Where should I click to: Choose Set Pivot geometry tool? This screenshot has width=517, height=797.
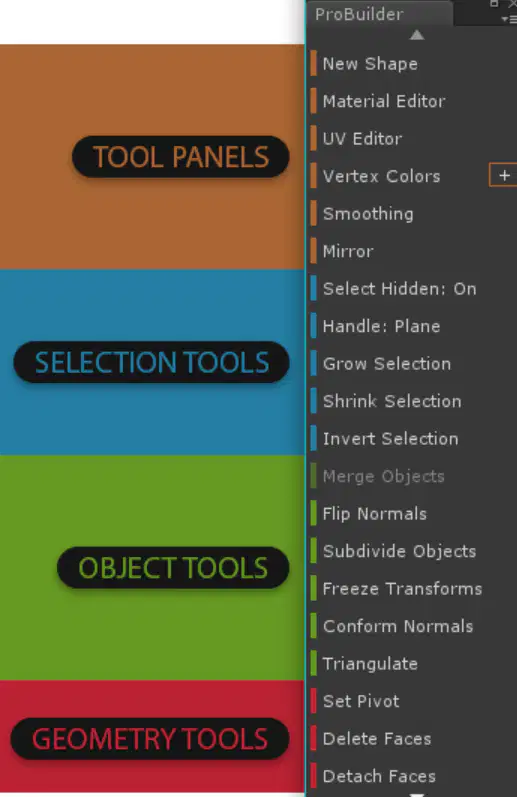(x=361, y=701)
